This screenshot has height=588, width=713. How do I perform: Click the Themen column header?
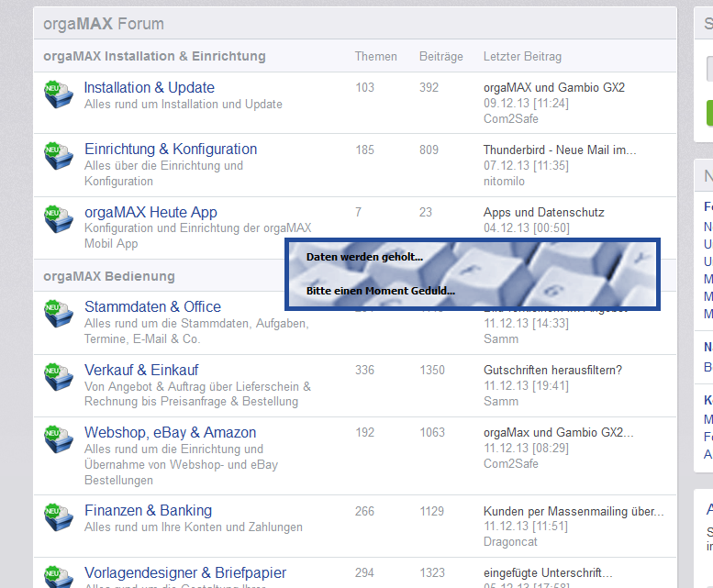(375, 56)
